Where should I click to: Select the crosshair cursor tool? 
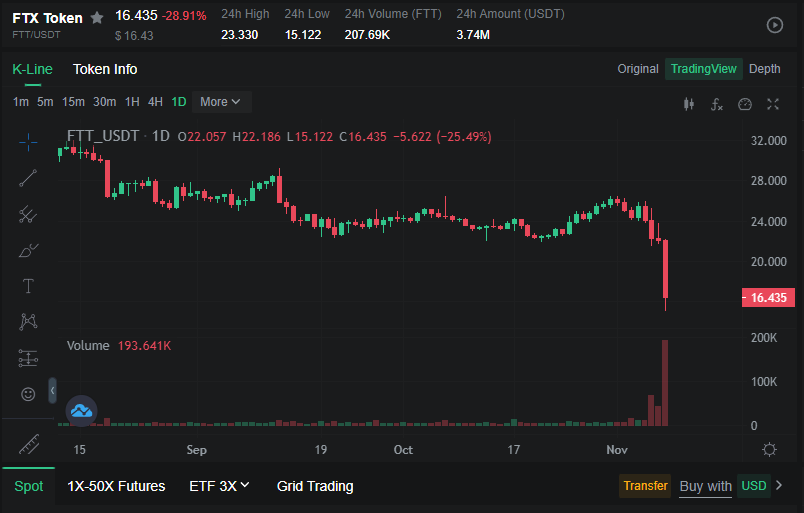[x=28, y=142]
